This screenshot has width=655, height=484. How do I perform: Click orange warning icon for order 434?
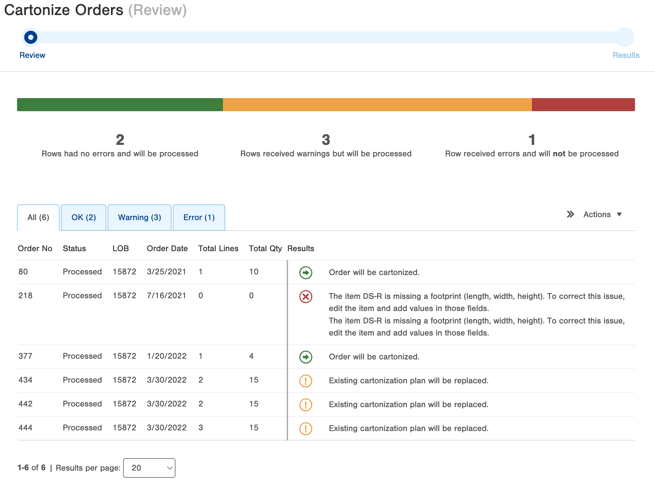[306, 381]
